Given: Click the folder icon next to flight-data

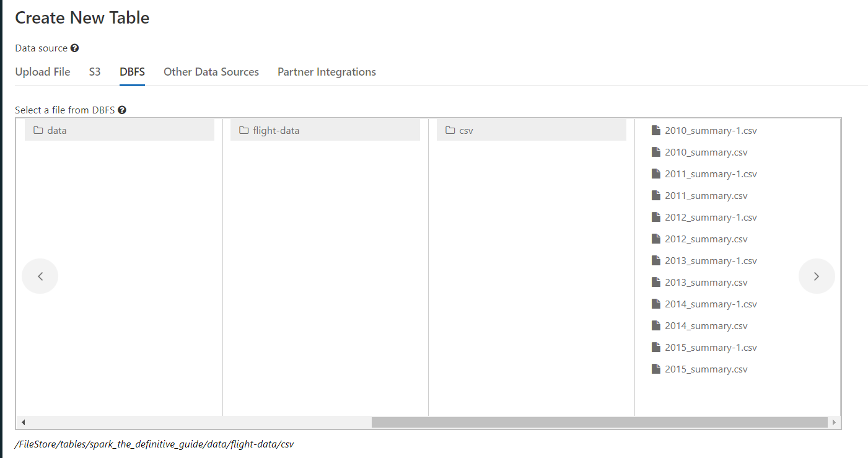Looking at the screenshot, I should coord(244,130).
